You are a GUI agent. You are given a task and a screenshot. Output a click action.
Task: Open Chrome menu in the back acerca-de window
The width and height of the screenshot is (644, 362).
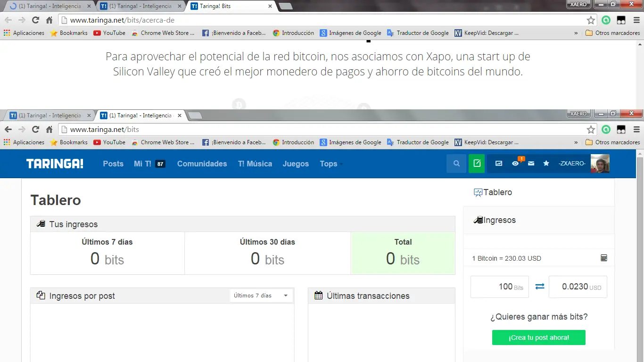point(636,20)
